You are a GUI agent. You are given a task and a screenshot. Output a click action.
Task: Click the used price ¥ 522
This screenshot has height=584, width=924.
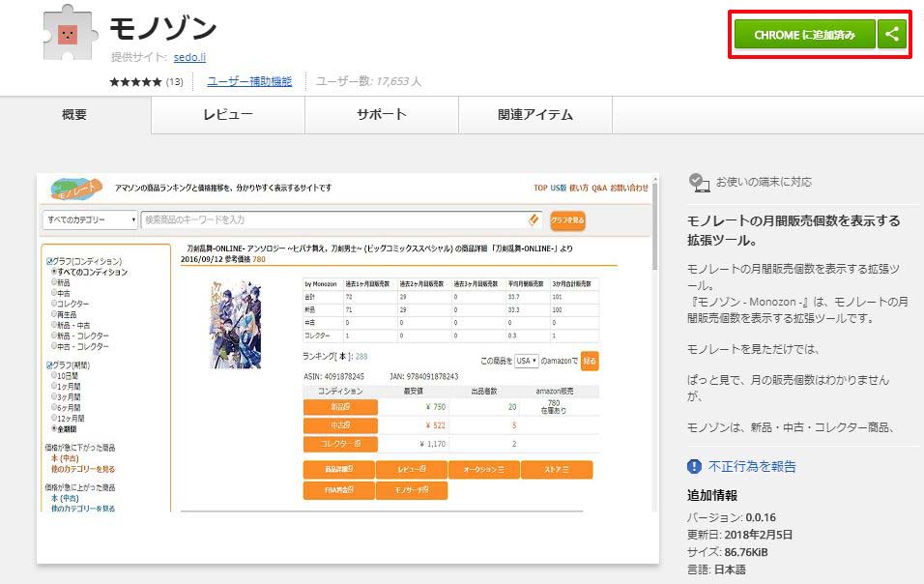436,425
